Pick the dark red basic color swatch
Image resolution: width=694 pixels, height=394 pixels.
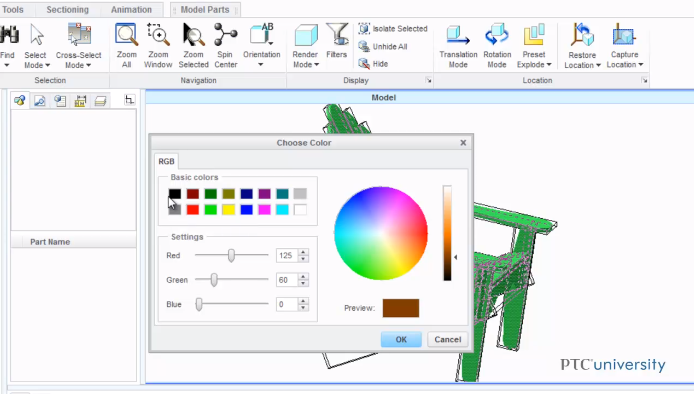click(x=193, y=193)
